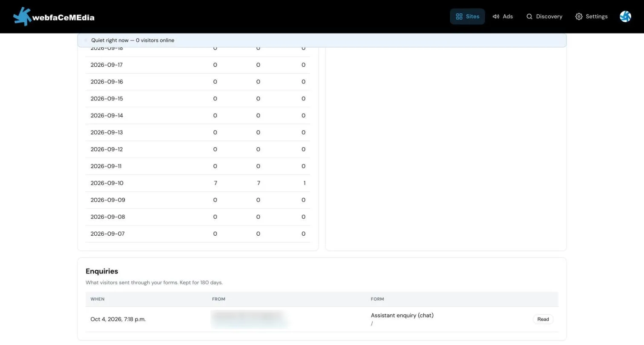
Task: Click the final value 1 in 2026-09-10 row
Action: (x=304, y=183)
